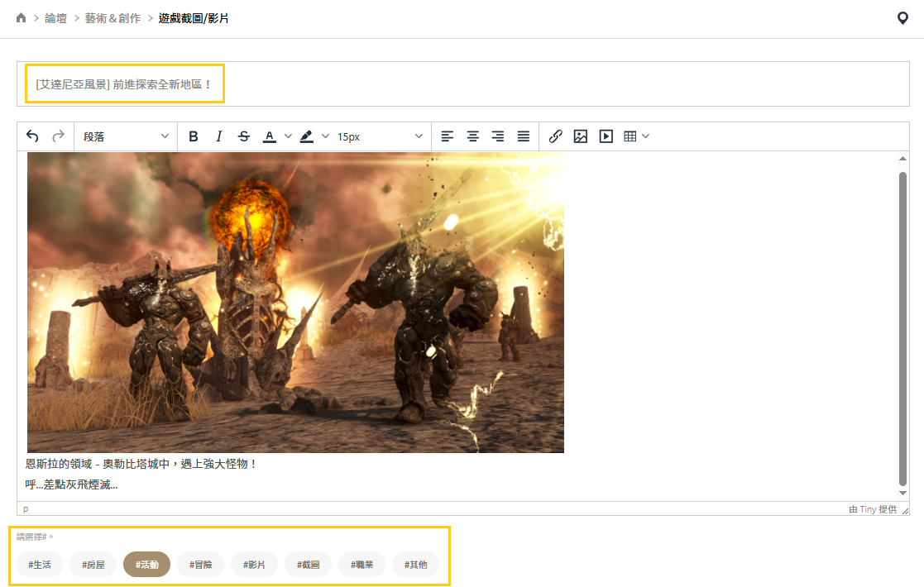Image resolution: width=924 pixels, height=587 pixels.
Task: Click the home icon in breadcrumb
Action: click(22, 17)
